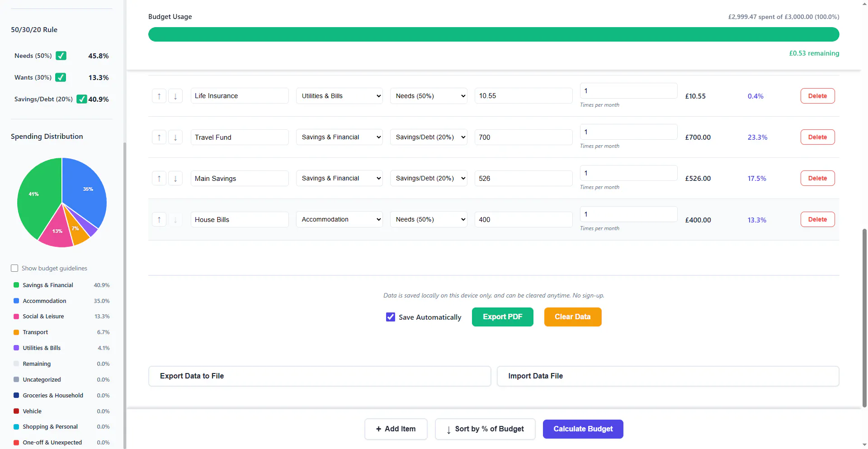Click Social & Leisure legend swatch
Image resolution: width=868 pixels, height=449 pixels.
[16, 317]
